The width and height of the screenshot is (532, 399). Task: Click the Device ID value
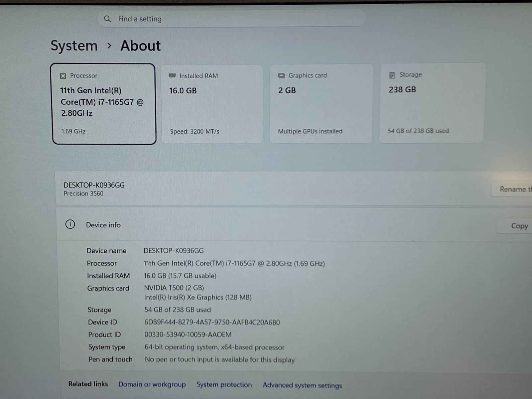point(212,322)
